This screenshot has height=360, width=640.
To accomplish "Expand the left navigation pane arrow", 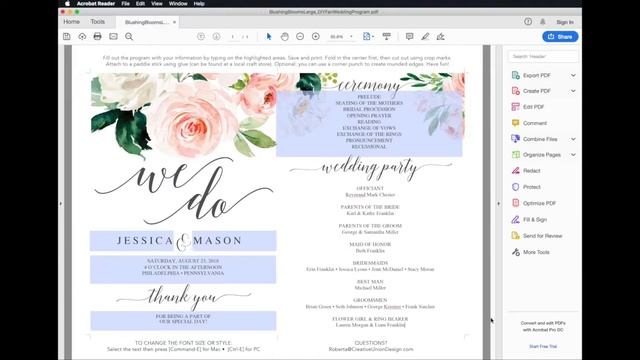I will coord(61,203).
